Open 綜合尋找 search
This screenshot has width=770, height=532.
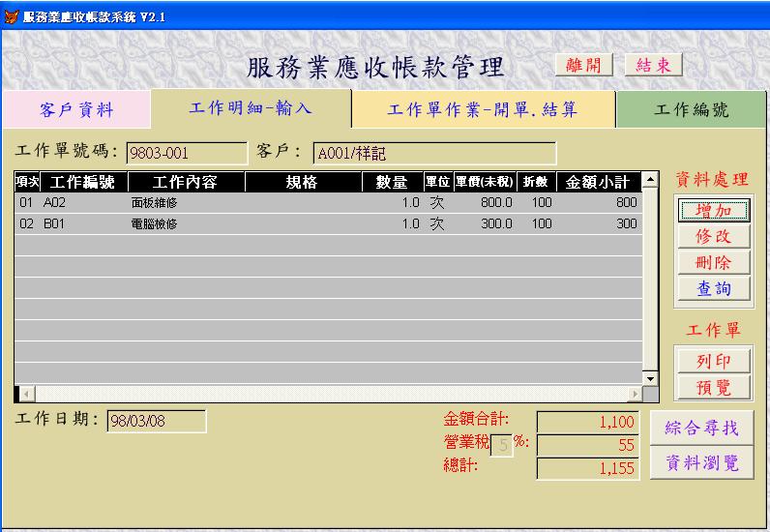[701, 428]
